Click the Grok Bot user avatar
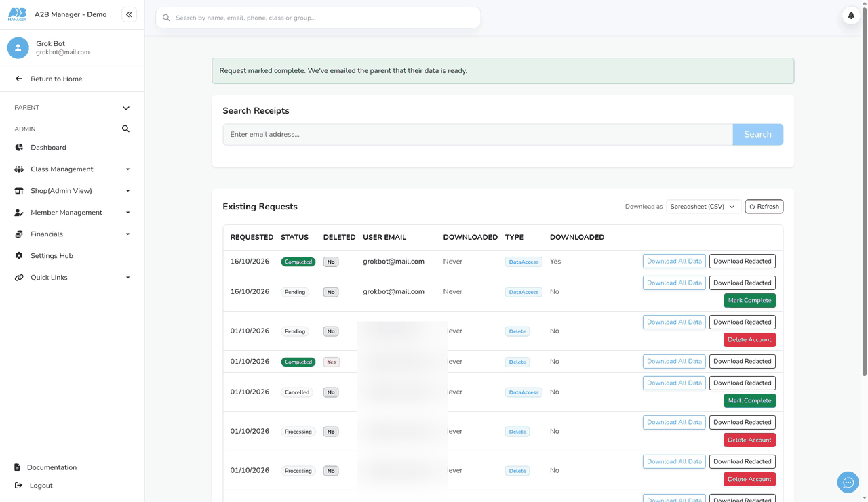868x502 pixels. click(18, 47)
